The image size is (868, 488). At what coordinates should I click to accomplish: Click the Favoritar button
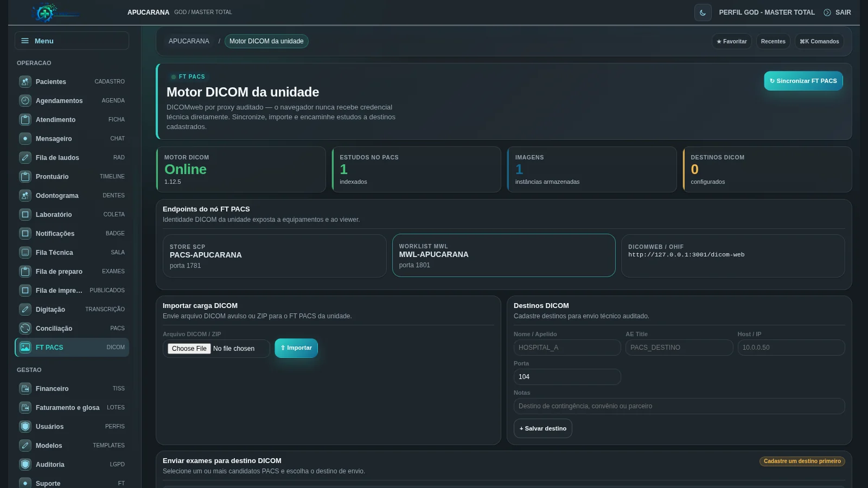coord(732,41)
